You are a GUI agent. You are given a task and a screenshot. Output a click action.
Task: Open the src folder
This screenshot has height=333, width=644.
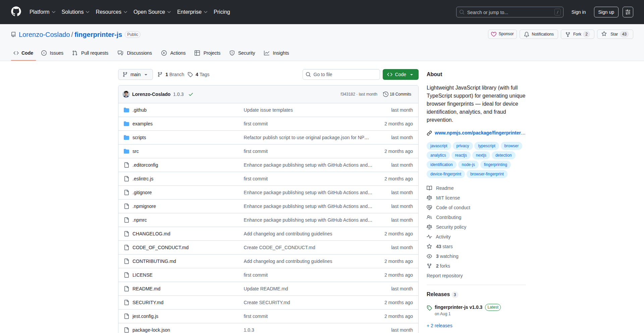(x=136, y=151)
